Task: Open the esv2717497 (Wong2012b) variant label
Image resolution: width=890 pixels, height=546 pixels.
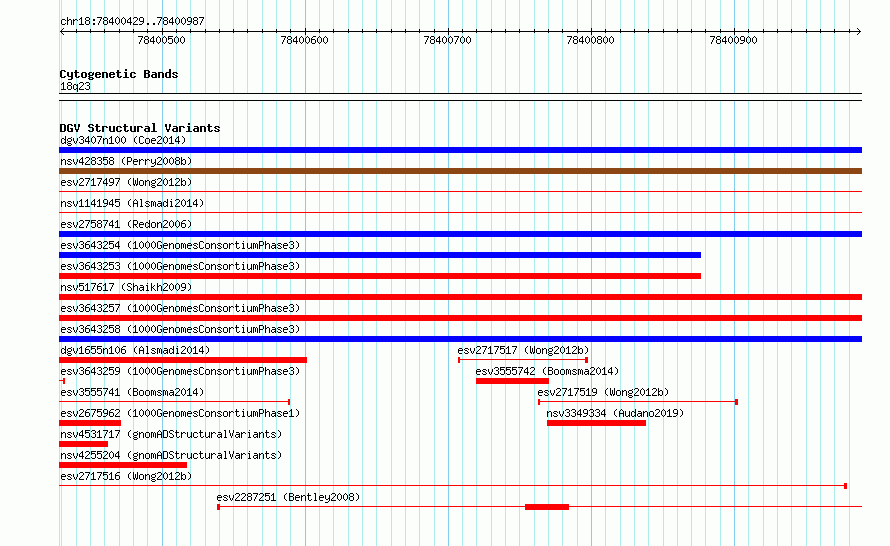Action: [126, 182]
